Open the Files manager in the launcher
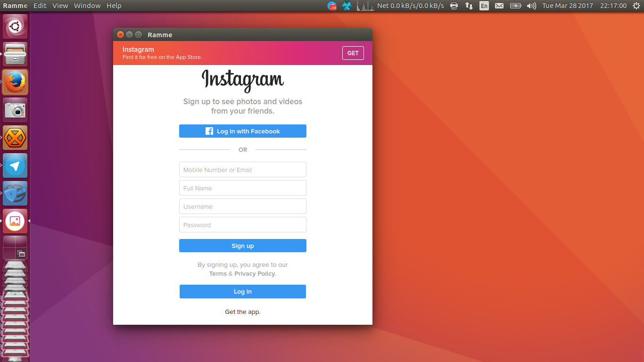The image size is (644, 362). coord(15,54)
